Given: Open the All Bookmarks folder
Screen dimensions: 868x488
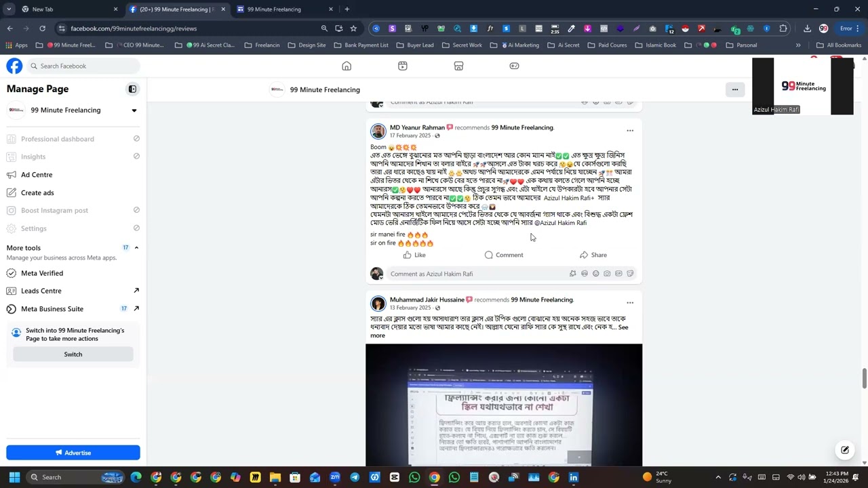Looking at the screenshot, I should (x=839, y=45).
